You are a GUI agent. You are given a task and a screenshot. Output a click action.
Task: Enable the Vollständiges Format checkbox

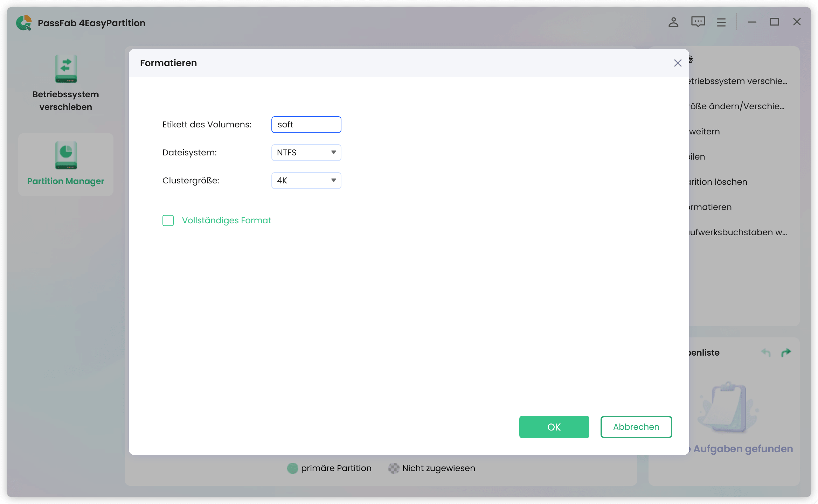tap(168, 220)
